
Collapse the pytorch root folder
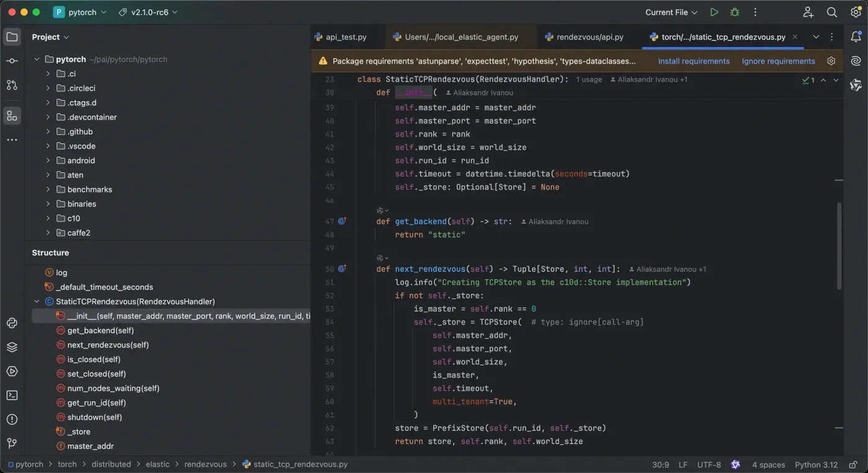(37, 60)
